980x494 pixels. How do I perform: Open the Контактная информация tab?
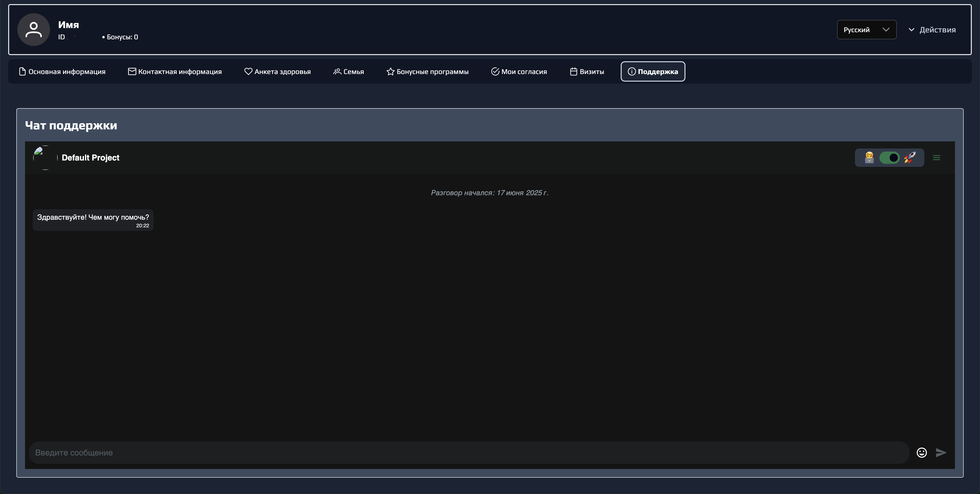(175, 71)
